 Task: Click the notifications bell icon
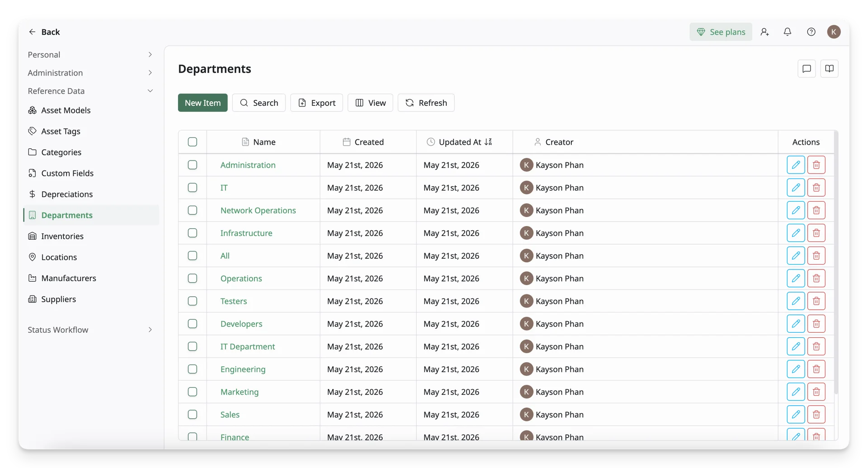(x=788, y=32)
